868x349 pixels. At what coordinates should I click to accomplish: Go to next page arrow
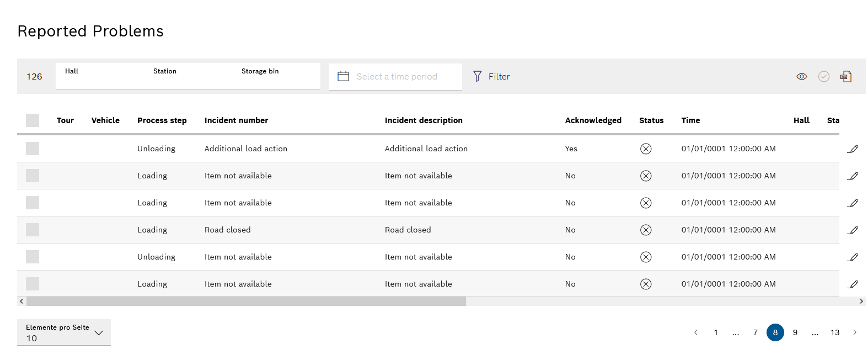(855, 332)
